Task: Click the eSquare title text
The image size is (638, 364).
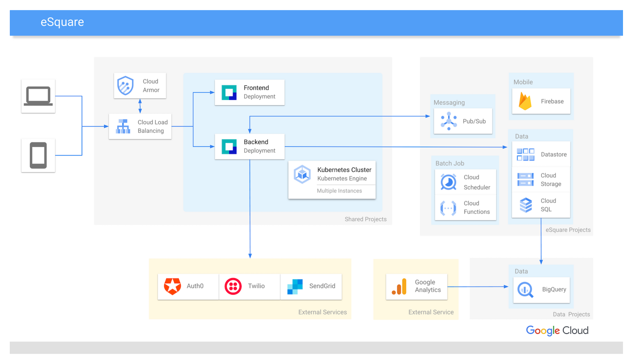Action: click(x=62, y=22)
